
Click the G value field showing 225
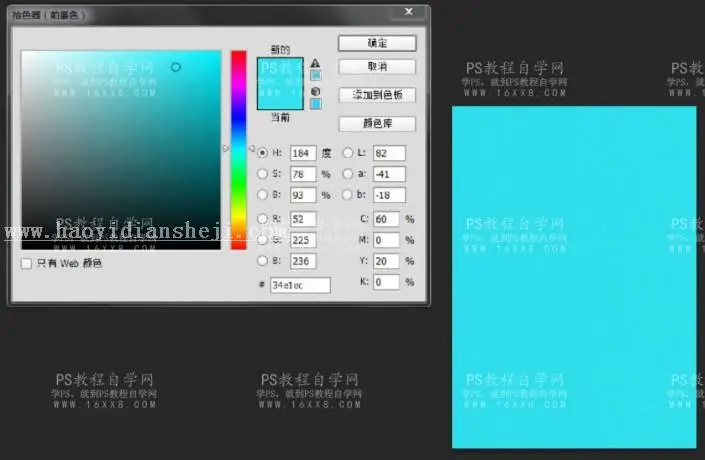point(303,240)
